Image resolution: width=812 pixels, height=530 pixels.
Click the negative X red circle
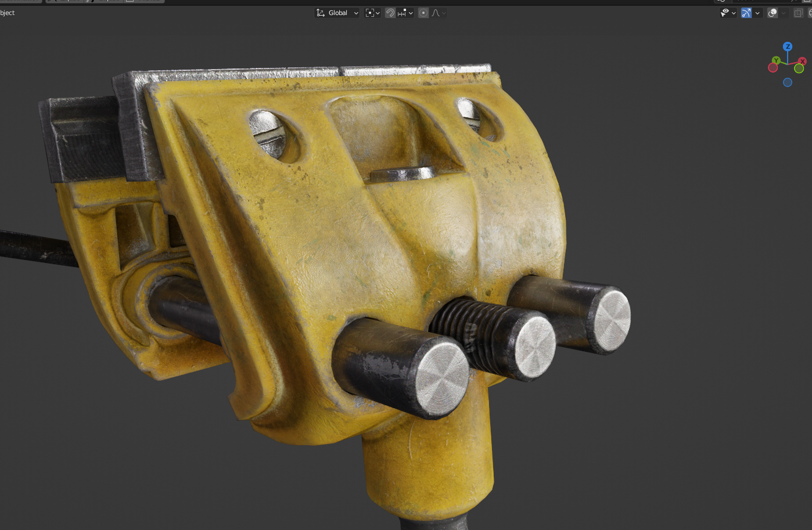point(773,68)
